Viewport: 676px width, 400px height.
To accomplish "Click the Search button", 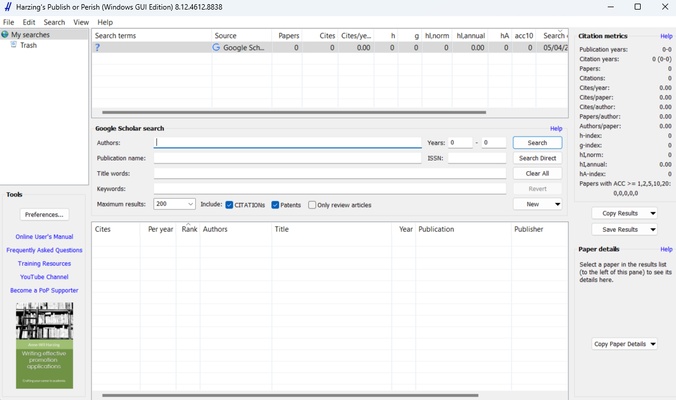I will pos(537,143).
